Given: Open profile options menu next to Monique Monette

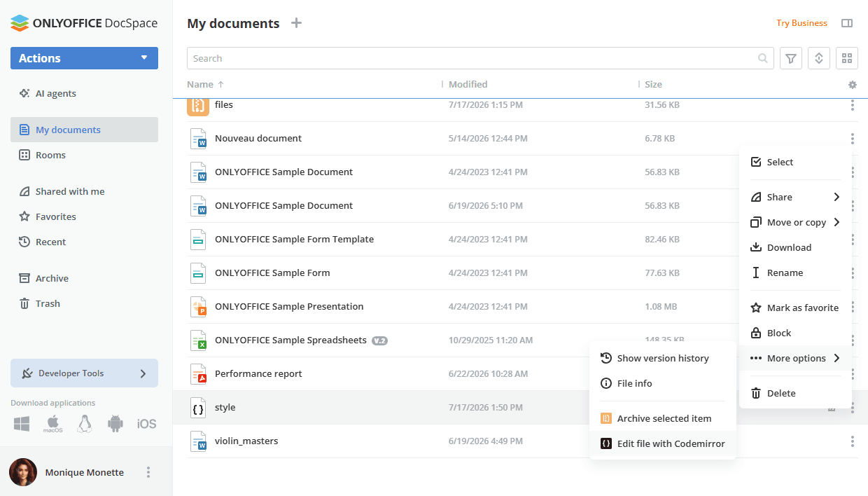Looking at the screenshot, I should pyautogui.click(x=148, y=472).
